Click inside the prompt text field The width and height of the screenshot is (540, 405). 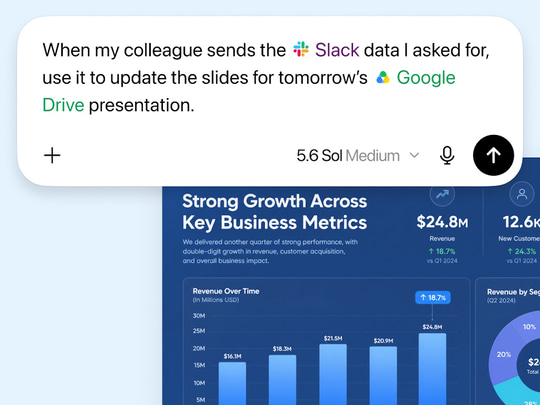tap(266, 77)
